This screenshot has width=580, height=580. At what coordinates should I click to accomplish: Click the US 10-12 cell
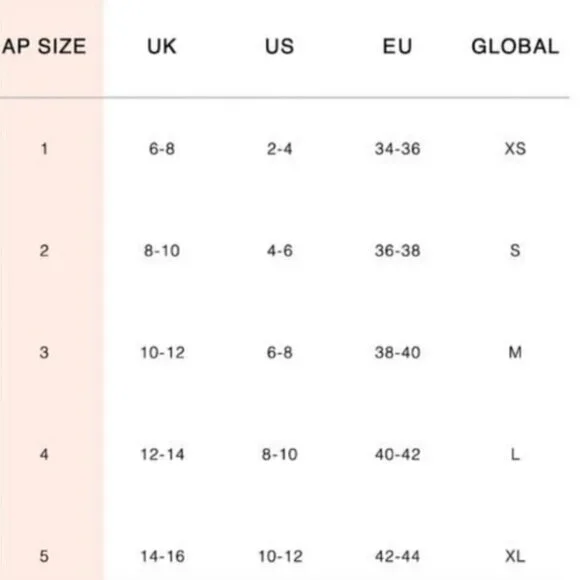(280, 556)
